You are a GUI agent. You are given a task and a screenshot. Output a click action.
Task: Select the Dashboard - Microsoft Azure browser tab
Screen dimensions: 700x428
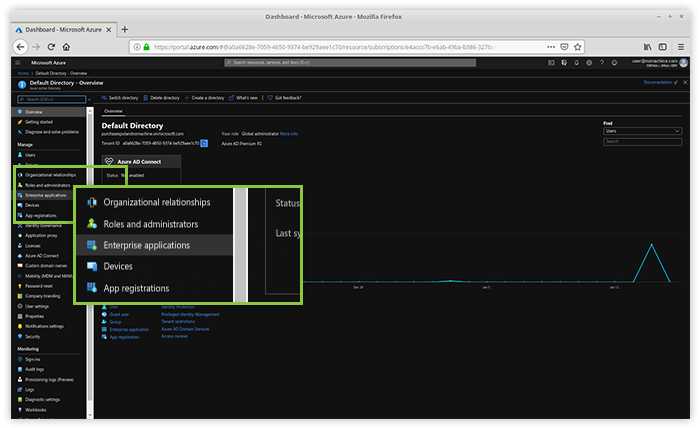click(63, 29)
